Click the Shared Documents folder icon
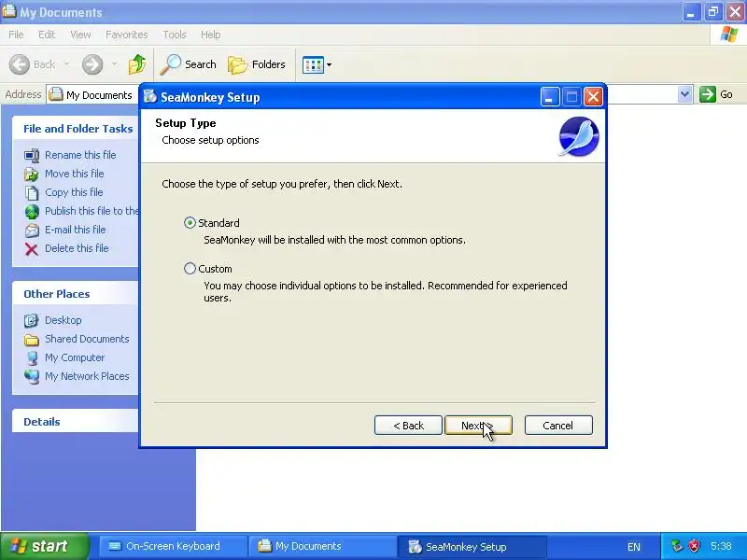 pos(32,339)
